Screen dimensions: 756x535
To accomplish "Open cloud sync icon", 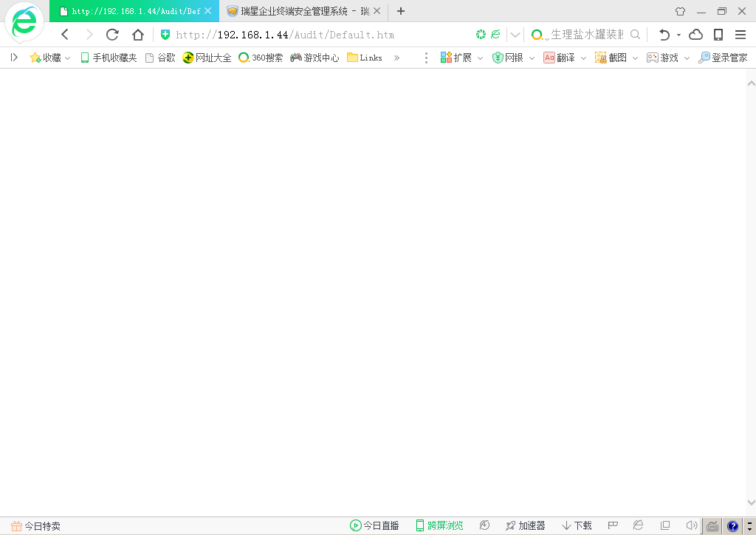I will pos(695,34).
